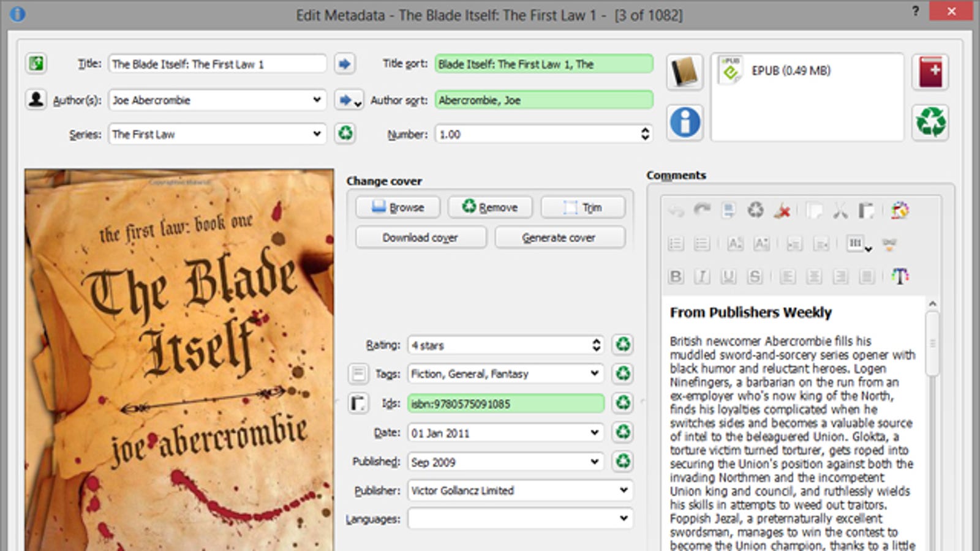
Task: Open the paragraph style dropdown in Comments
Action: tap(859, 244)
